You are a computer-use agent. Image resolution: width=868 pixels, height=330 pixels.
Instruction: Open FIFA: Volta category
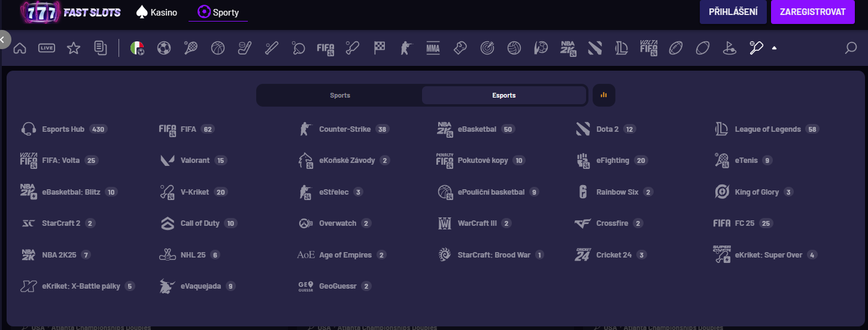coord(59,161)
